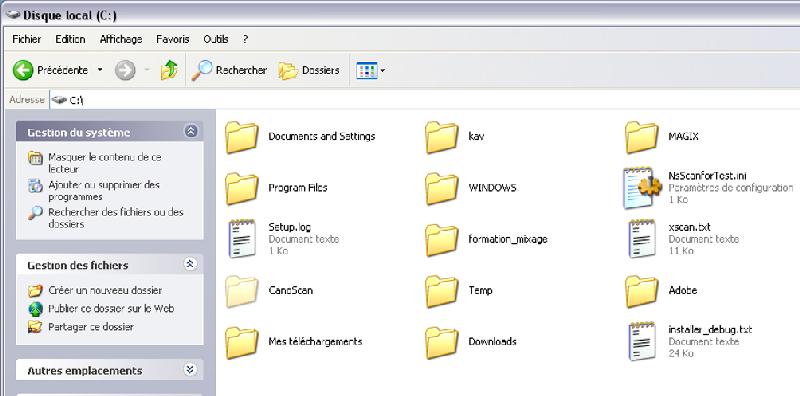Select the Setup.log text document icon
Screen dimensions: 800x396
point(242,238)
